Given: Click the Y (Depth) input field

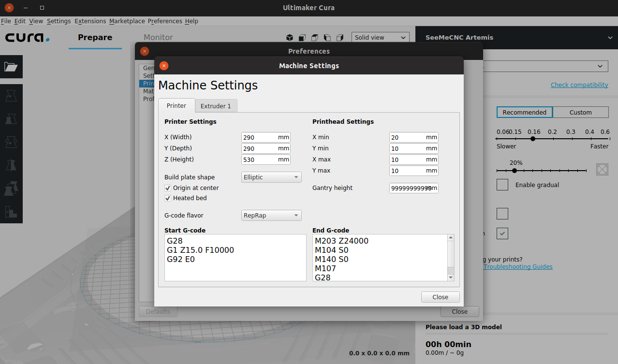Looking at the screenshot, I should pyautogui.click(x=265, y=148).
